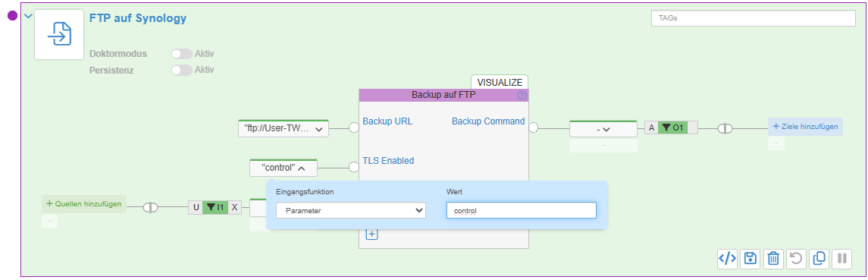Image resolution: width=868 pixels, height=280 pixels.
Task: Enable Persistenz switch
Action: click(x=182, y=70)
